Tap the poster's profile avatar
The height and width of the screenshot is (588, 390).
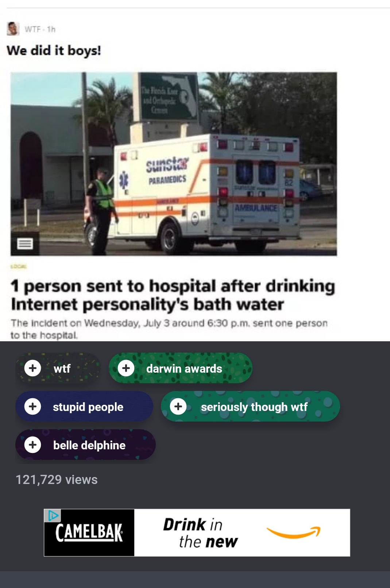point(13,28)
